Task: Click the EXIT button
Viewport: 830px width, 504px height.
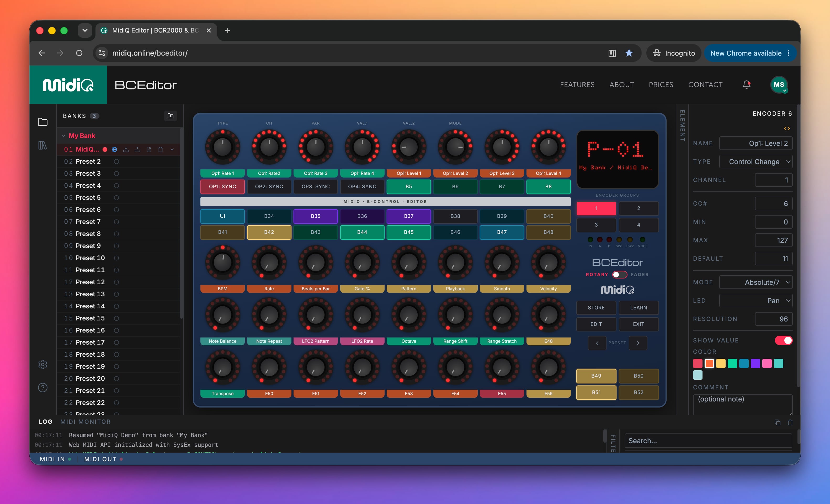Action: click(638, 324)
